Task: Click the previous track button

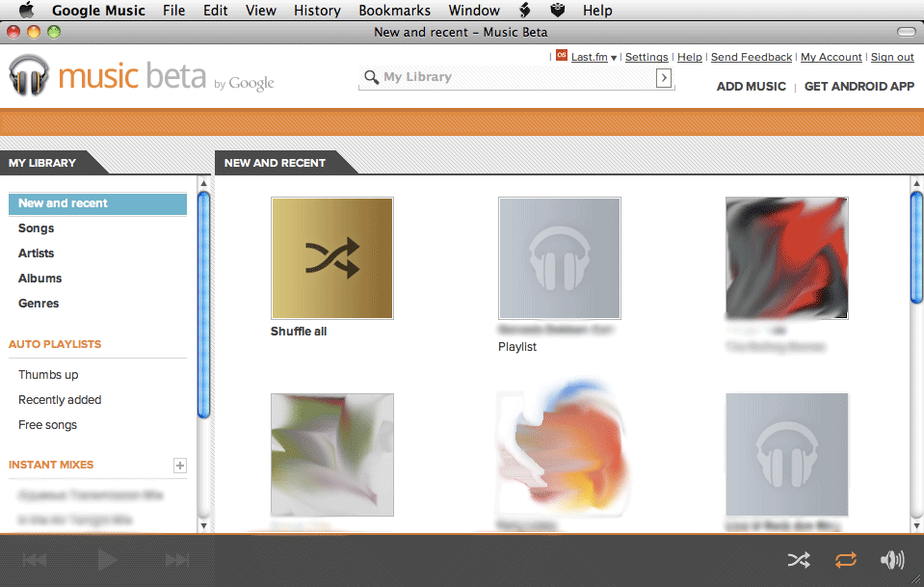Action: click(34, 560)
